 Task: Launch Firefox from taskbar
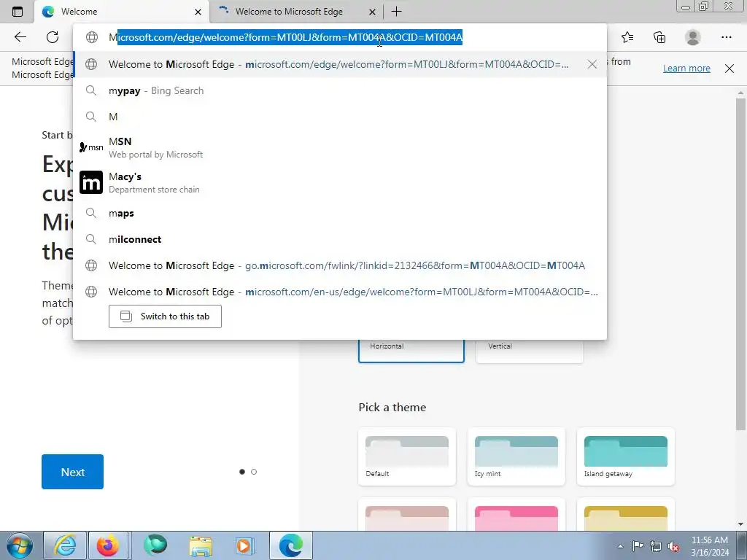click(x=108, y=545)
